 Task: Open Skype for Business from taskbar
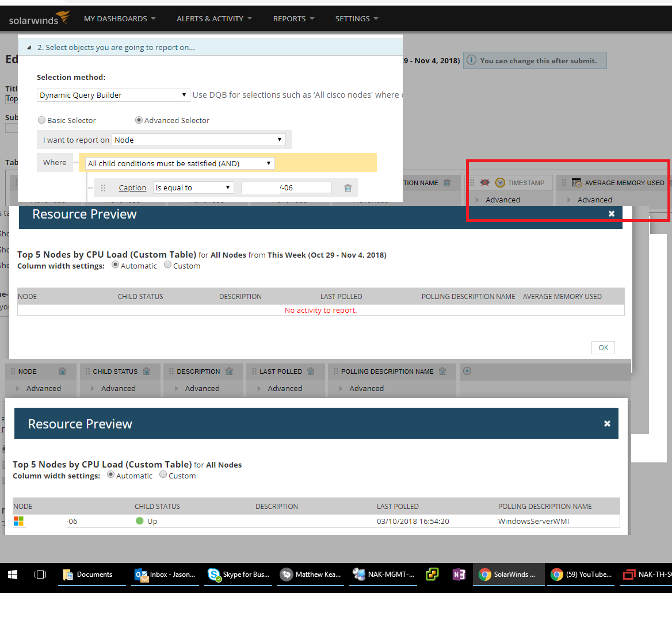238,575
